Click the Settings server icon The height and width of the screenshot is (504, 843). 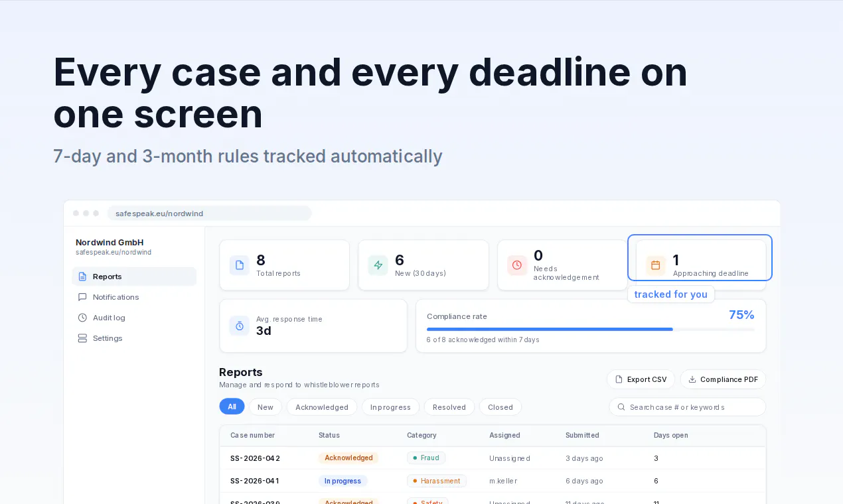pos(82,338)
